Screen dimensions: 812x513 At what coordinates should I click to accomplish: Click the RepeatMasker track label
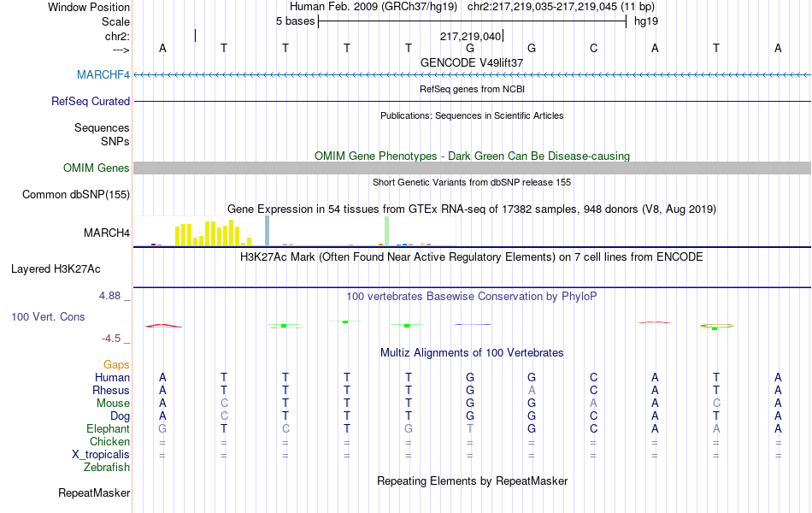click(x=94, y=492)
